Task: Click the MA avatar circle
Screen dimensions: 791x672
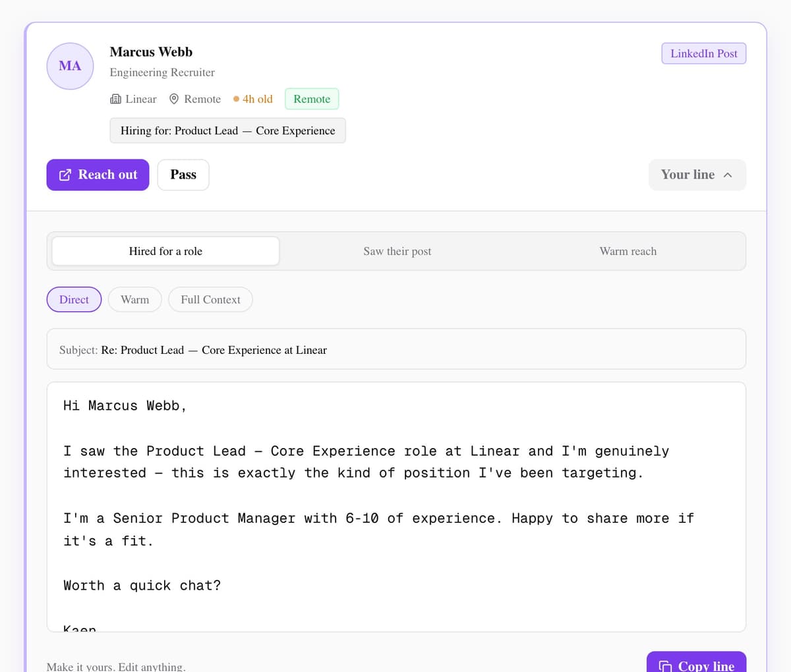Action: click(70, 66)
